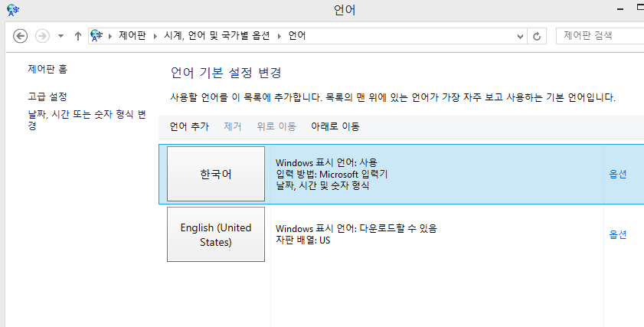Open 날짜, 시간 또는 숫자 형식 변경 link
The height and width of the screenshot is (327, 644).
[87, 120]
